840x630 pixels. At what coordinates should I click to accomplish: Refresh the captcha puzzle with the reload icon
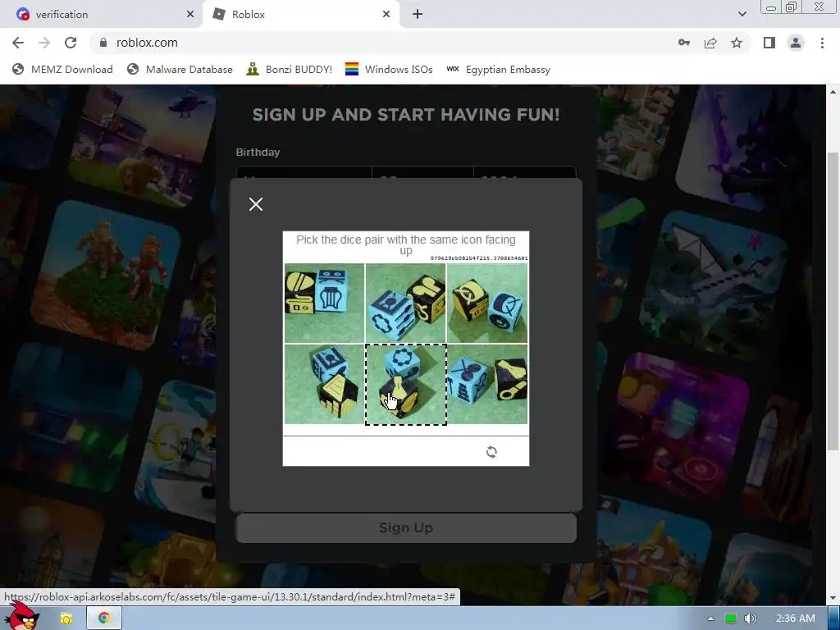[491, 452]
